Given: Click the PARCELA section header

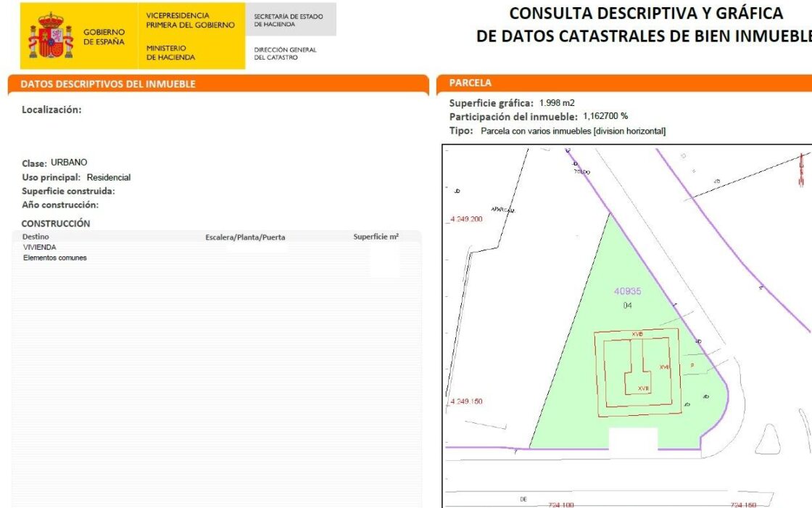Looking at the screenshot, I should pos(470,83).
